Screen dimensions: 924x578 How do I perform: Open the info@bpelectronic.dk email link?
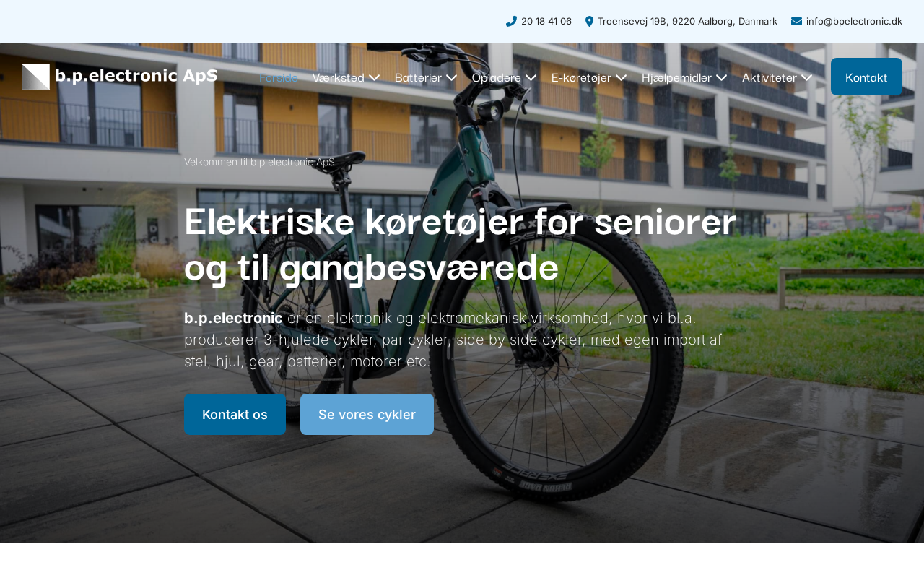pos(854,22)
